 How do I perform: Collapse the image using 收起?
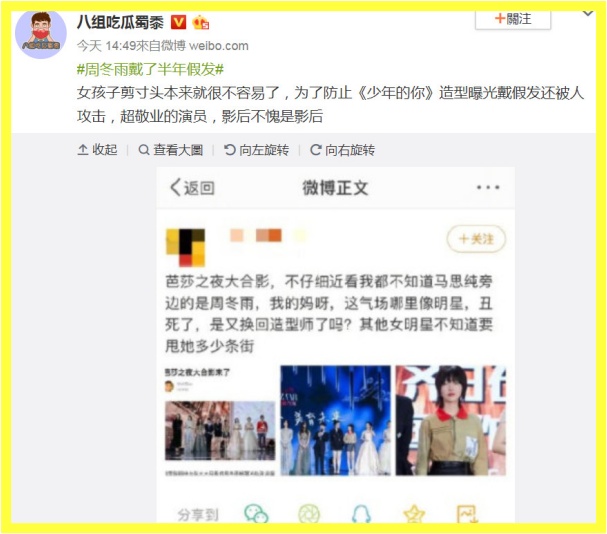coord(97,150)
